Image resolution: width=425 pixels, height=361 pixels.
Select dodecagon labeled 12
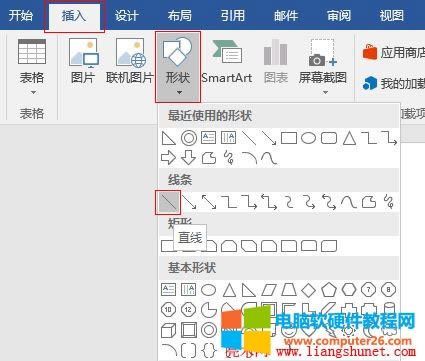[x=188, y=310]
